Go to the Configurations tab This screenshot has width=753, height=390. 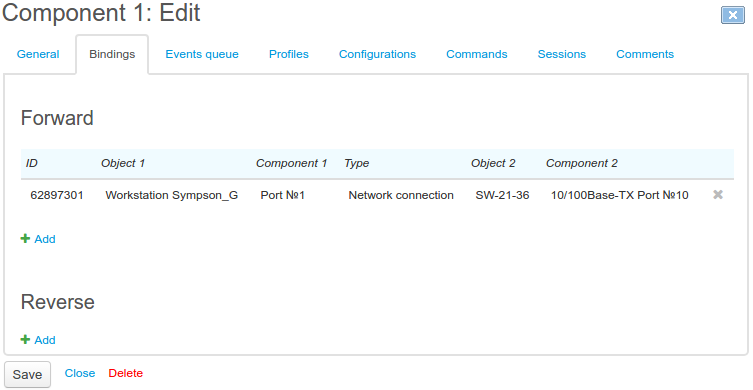pos(377,54)
